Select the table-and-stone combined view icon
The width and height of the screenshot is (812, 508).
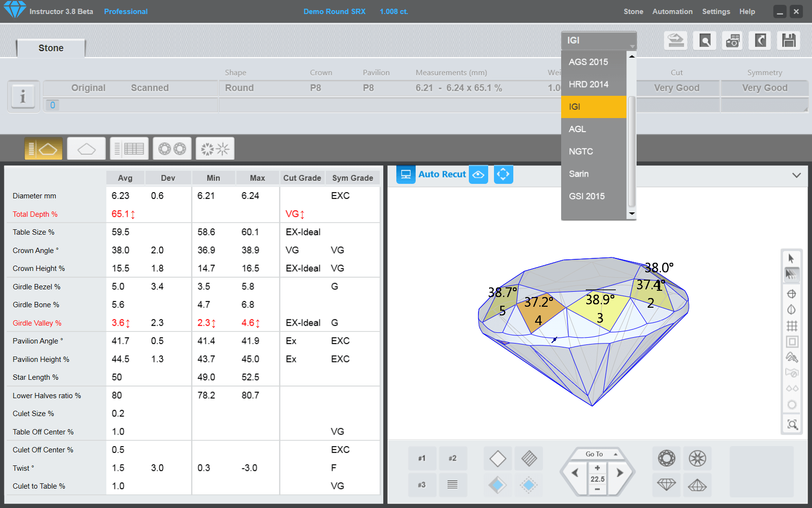pyautogui.click(x=43, y=149)
